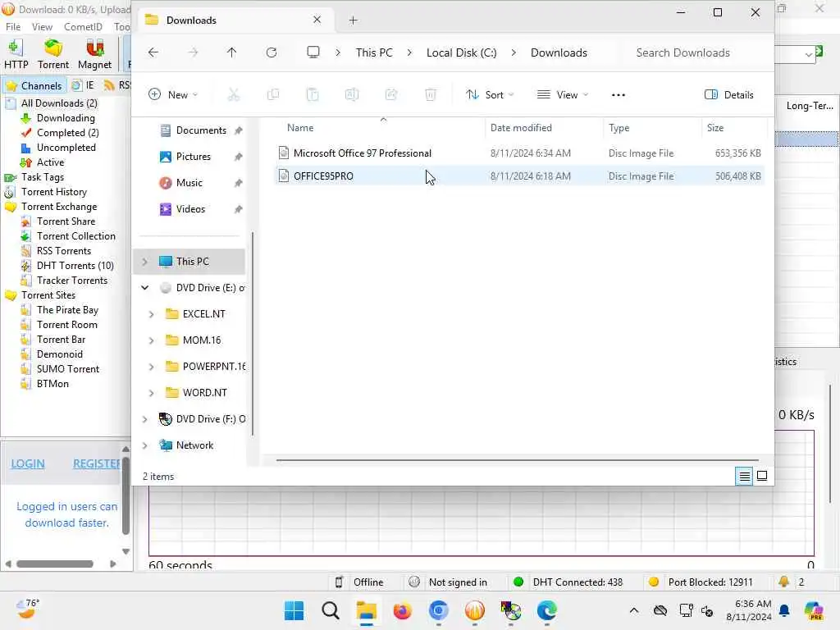Expand the WORD.NT folder node
This screenshot has height=630, width=840.
(x=151, y=393)
